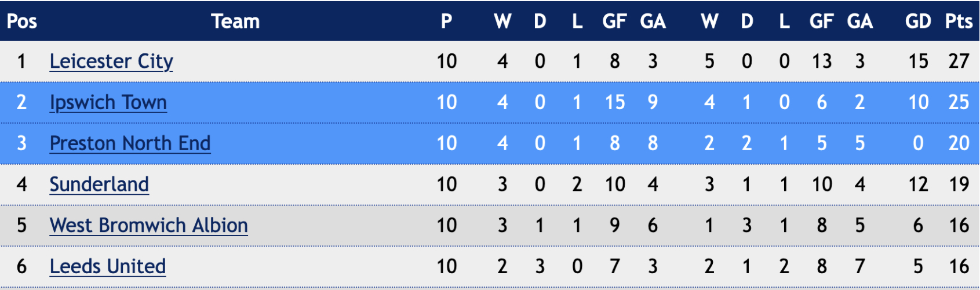
Task: Select Leicester City's goal difference 15
Action: tap(918, 61)
